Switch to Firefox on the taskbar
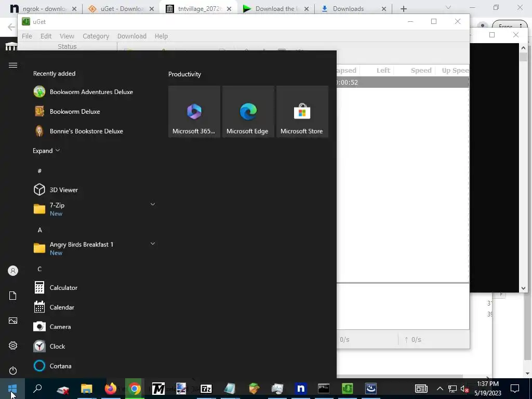The image size is (532, 399). [x=111, y=389]
